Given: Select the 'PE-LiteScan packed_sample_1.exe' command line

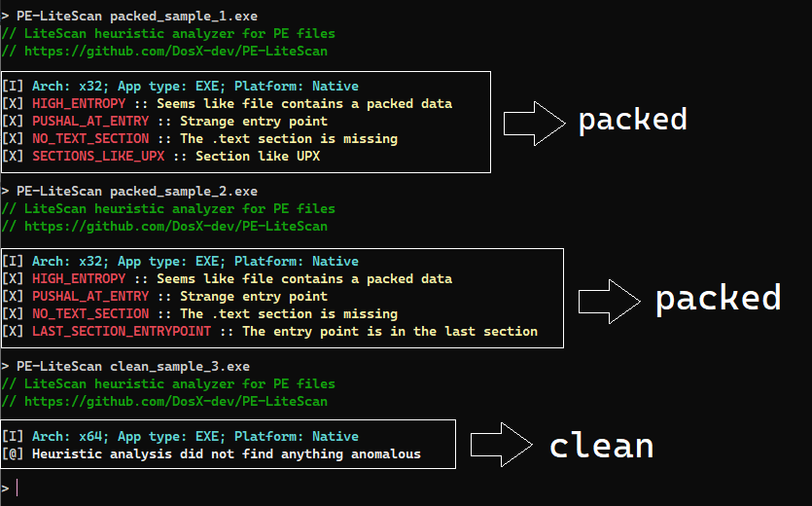Looking at the screenshot, I should tap(137, 17).
